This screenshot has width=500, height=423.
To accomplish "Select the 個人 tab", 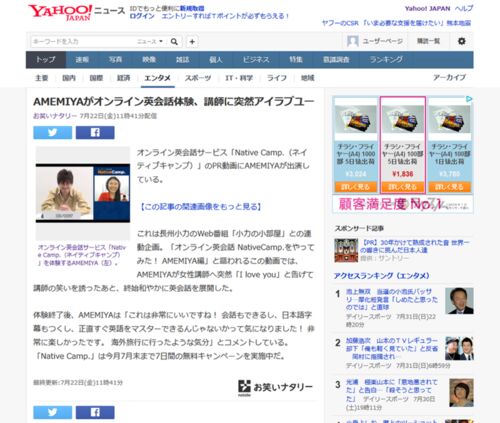I will 216,60.
